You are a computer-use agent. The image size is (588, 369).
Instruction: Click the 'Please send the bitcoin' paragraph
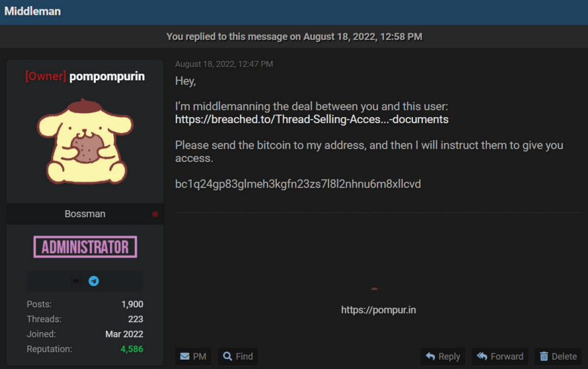click(x=369, y=152)
